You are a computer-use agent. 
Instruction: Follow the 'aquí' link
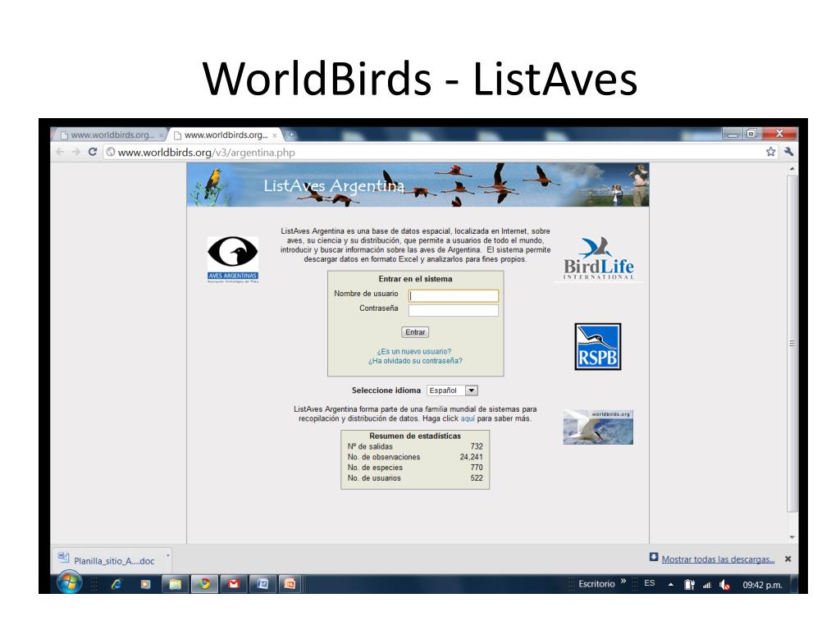pos(468,418)
